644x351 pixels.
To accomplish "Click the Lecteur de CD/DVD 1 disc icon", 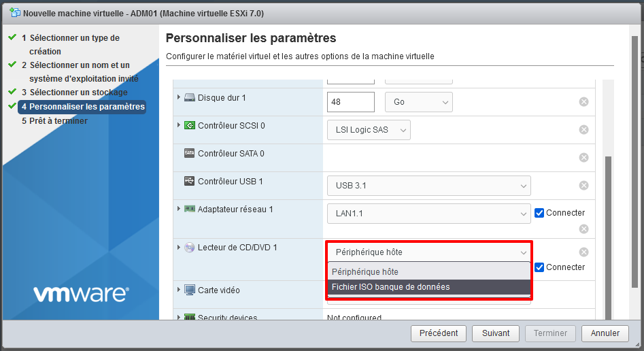I will pos(190,248).
